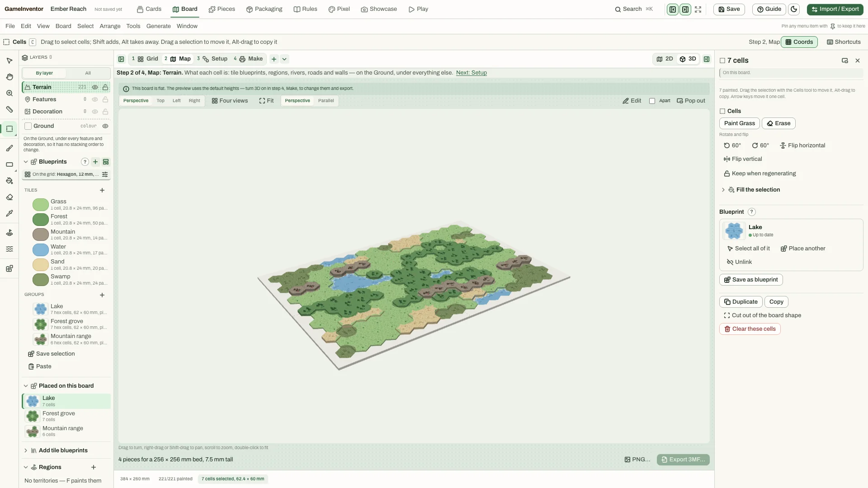This screenshot has height=488, width=868.
Task: Select the Water tile swatch
Action: 40,250
